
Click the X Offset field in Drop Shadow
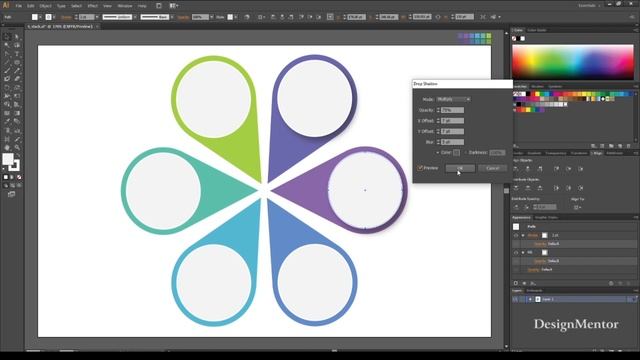(452, 121)
